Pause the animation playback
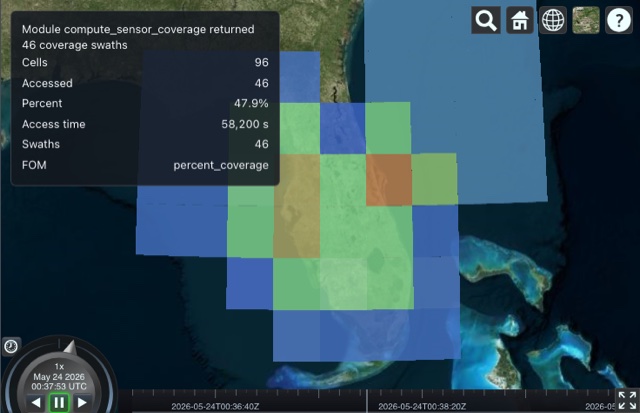Screen dimensions: 640x413 (x=59, y=403)
